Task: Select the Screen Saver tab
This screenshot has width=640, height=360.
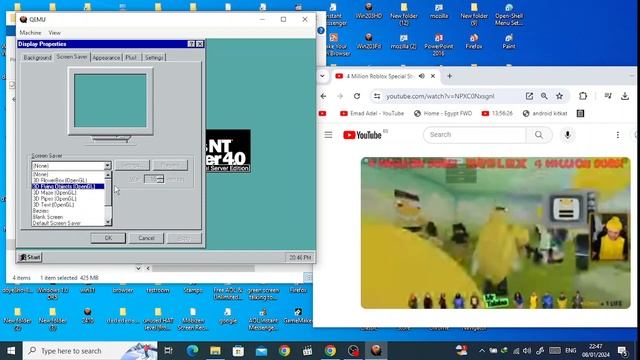Action: pos(72,57)
